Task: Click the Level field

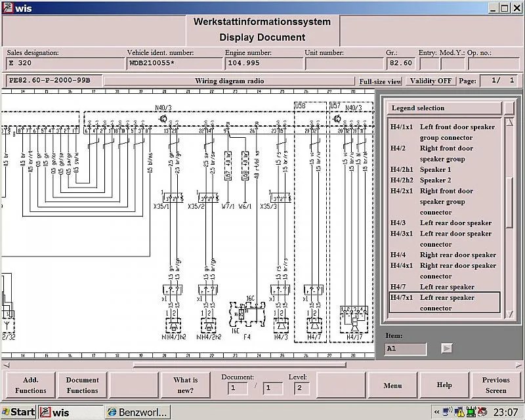Action: coord(301,388)
